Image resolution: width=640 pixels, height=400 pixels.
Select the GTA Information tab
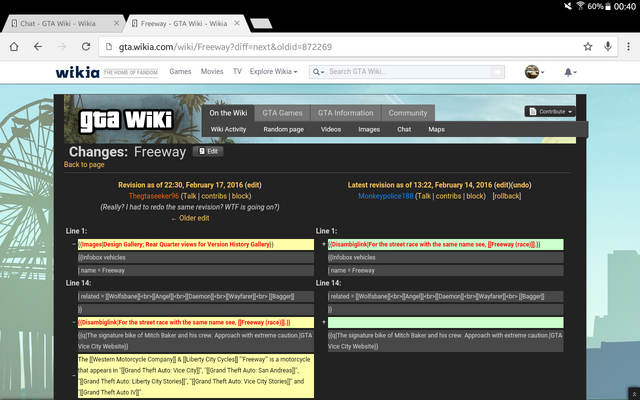346,113
